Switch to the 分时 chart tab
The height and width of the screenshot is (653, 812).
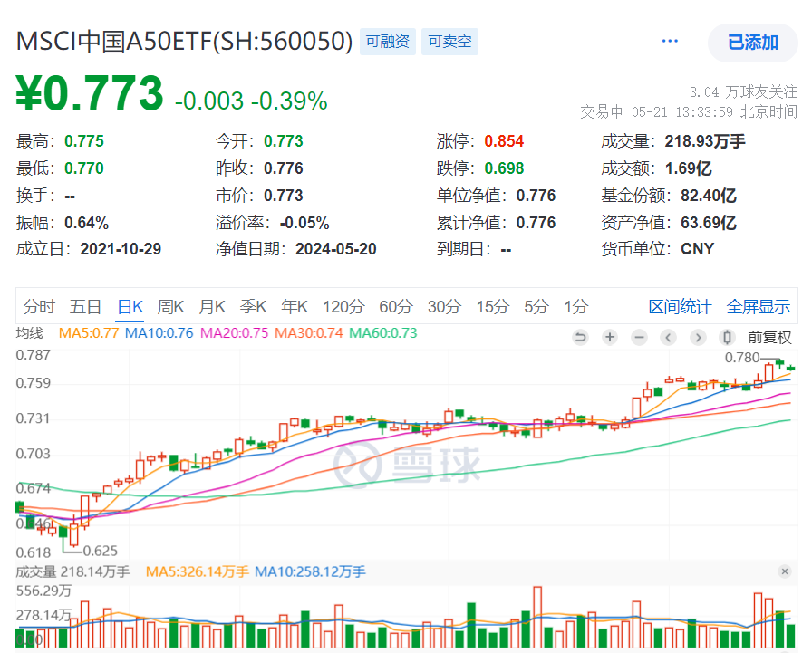tap(38, 307)
